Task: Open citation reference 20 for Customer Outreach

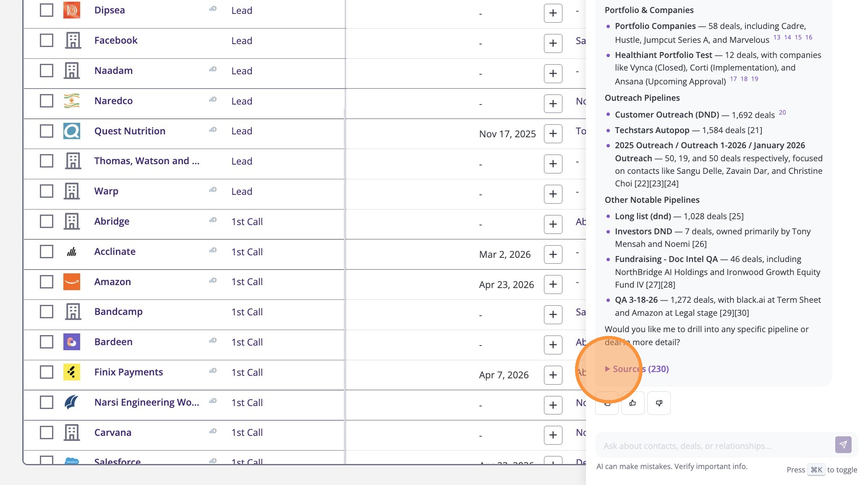Action: 782,113
